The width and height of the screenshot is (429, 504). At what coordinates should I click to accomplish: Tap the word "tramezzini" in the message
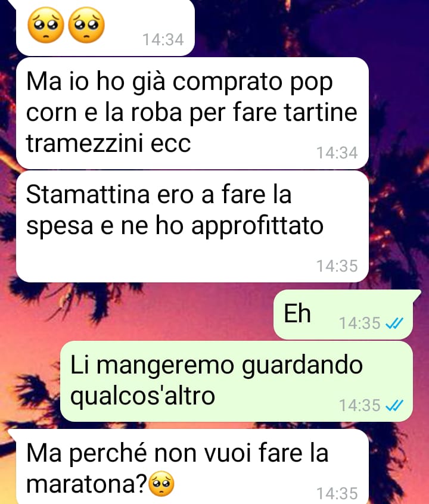pos(85,143)
